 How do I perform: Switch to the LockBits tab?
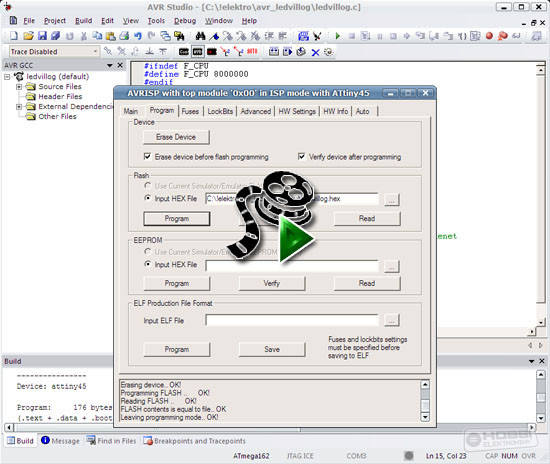pos(220,111)
